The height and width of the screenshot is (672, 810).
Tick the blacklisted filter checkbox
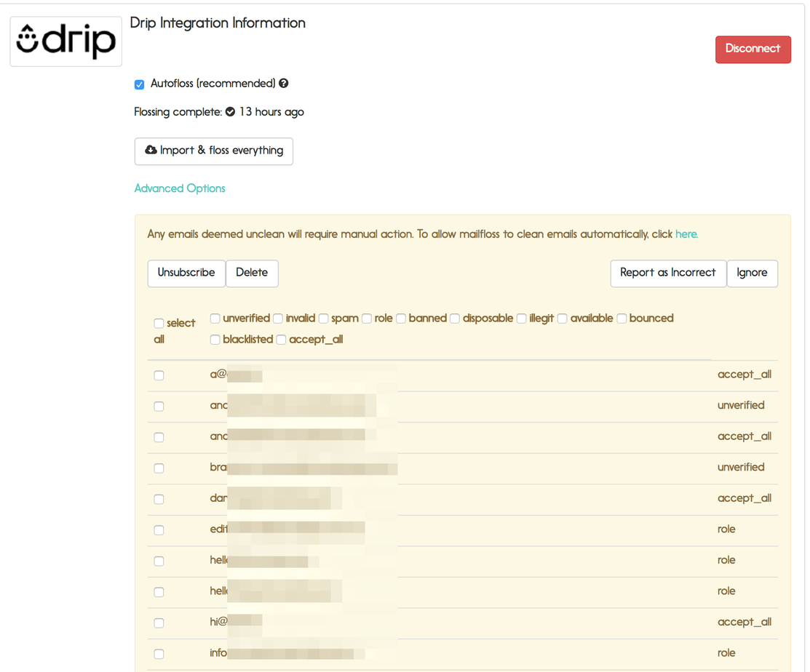coord(215,340)
